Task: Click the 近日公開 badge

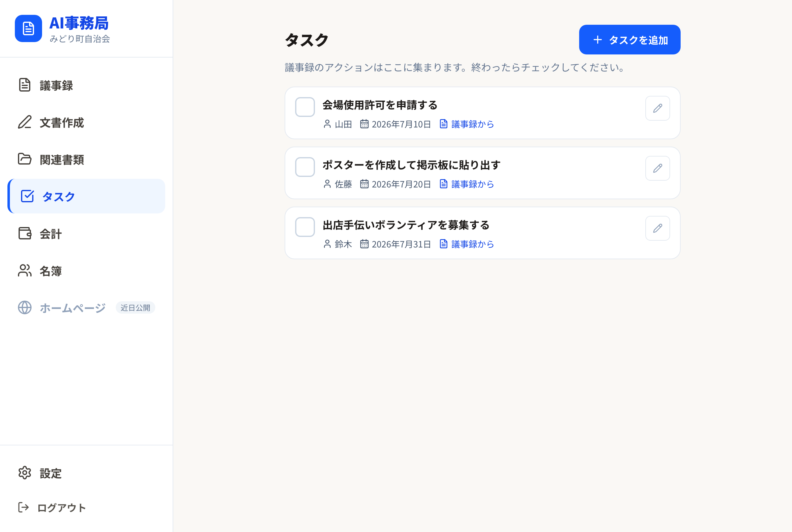Action: click(136, 308)
